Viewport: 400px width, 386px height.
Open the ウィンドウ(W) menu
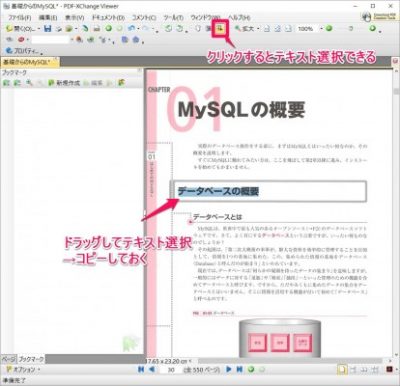pyautogui.click(x=206, y=17)
